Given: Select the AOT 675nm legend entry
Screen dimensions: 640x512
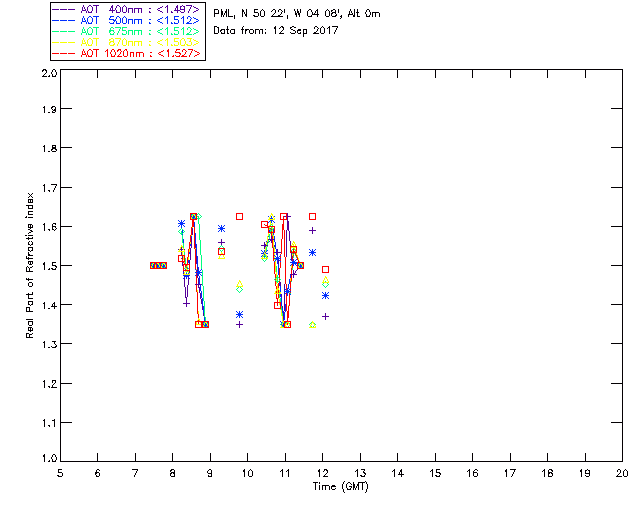Looking at the screenshot, I should click(x=127, y=31).
